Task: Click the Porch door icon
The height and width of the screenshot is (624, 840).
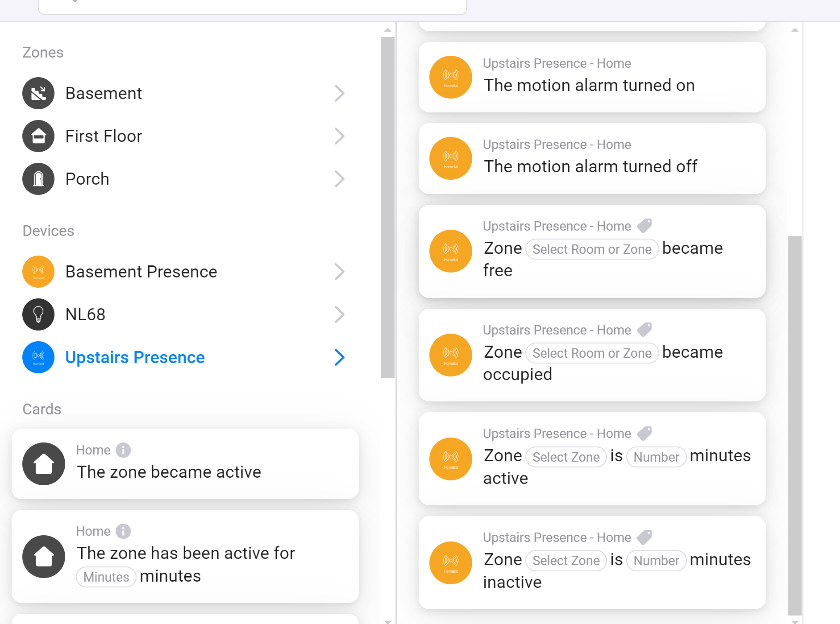Action: [x=38, y=179]
